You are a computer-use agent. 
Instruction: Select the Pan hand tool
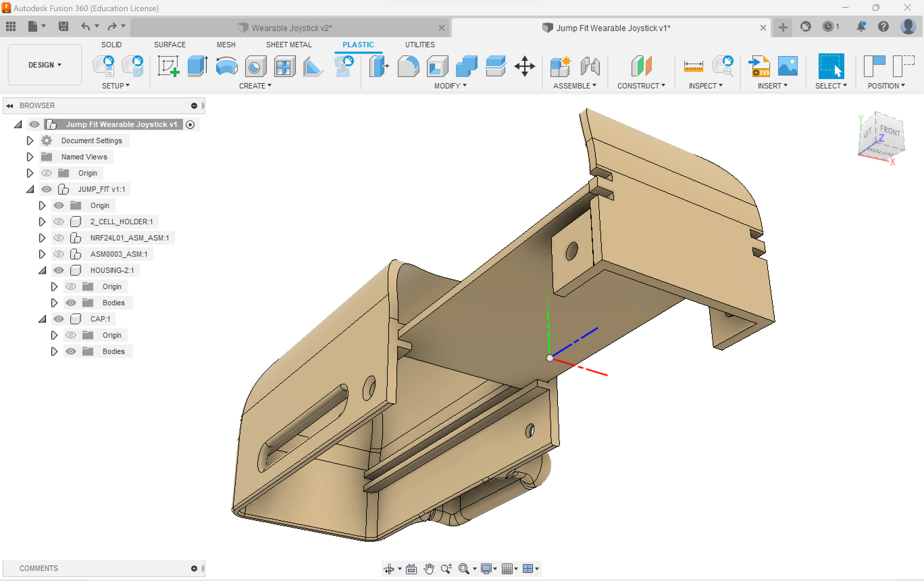click(429, 569)
